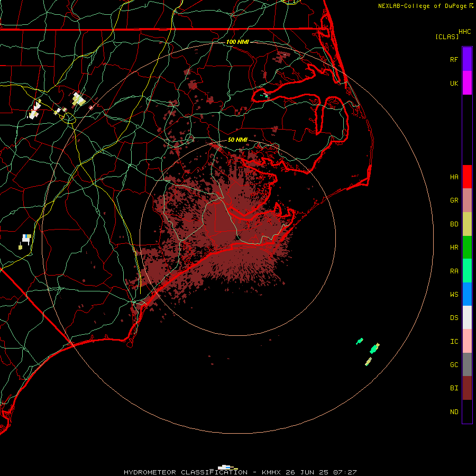
Task: Click the WS legend label
Action: pyautogui.click(x=454, y=294)
